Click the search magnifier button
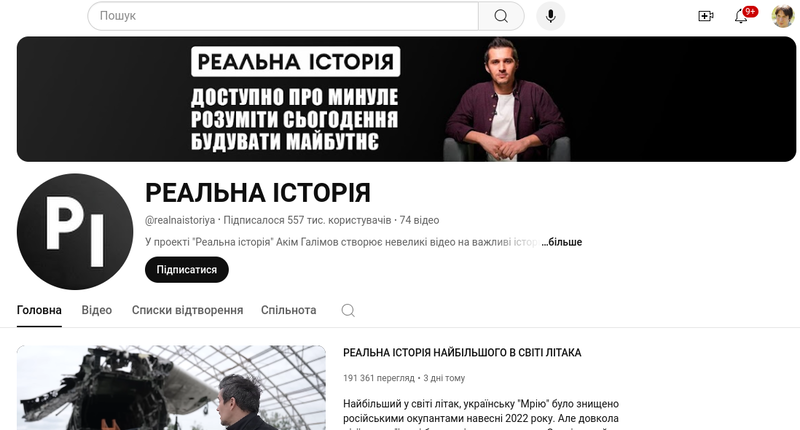The height and width of the screenshot is (430, 800). pos(501,16)
